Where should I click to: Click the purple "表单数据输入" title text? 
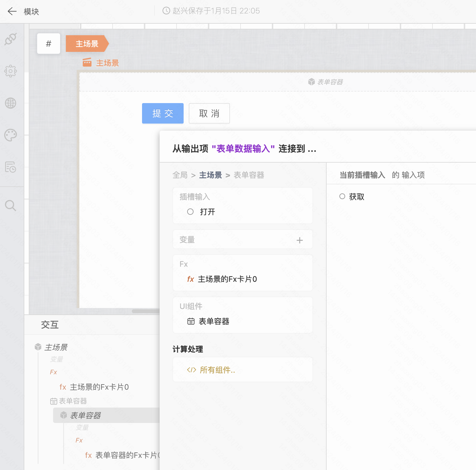coord(243,149)
